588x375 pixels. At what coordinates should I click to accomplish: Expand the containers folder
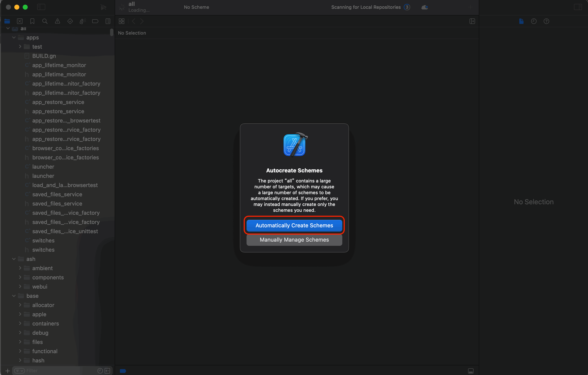click(x=20, y=323)
